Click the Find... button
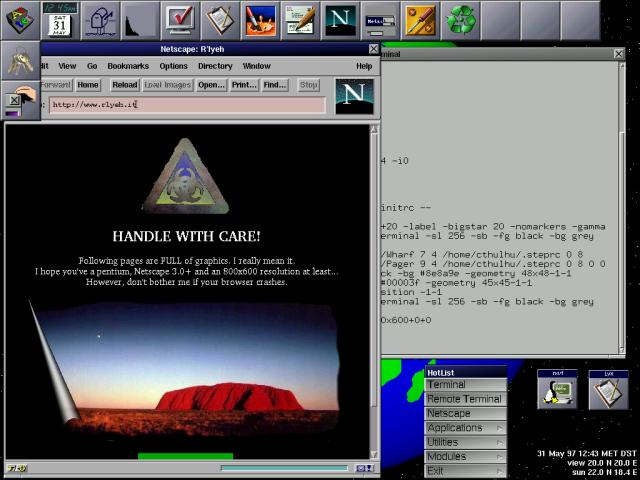 coord(275,85)
